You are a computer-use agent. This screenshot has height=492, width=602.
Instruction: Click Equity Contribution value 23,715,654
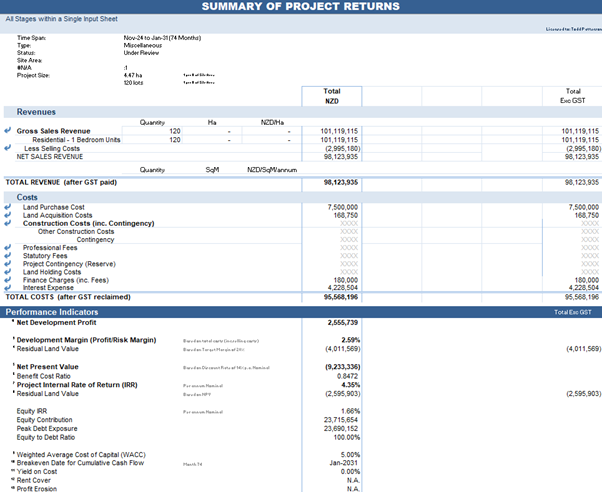pyautogui.click(x=341, y=420)
